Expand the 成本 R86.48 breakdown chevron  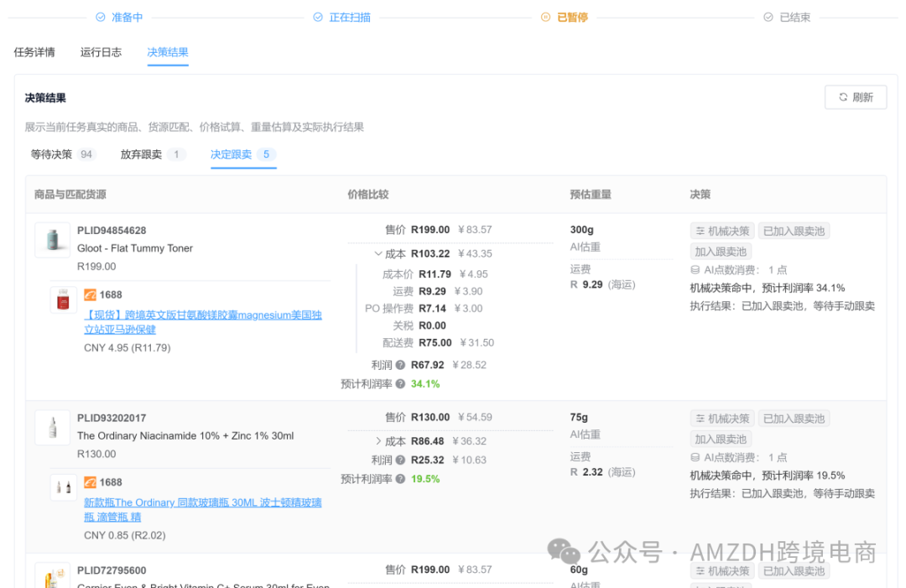(378, 441)
